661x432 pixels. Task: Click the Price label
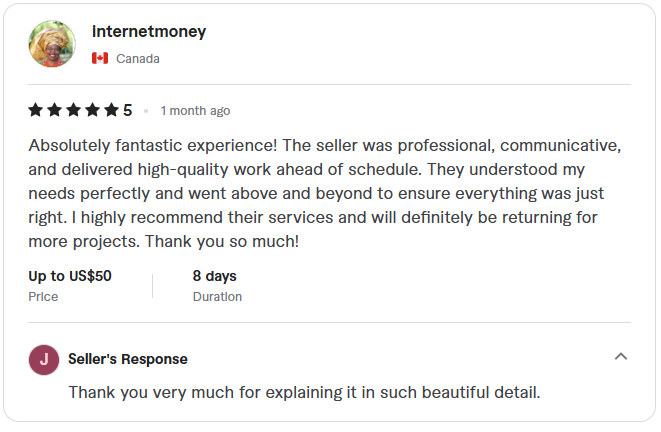pyautogui.click(x=43, y=297)
